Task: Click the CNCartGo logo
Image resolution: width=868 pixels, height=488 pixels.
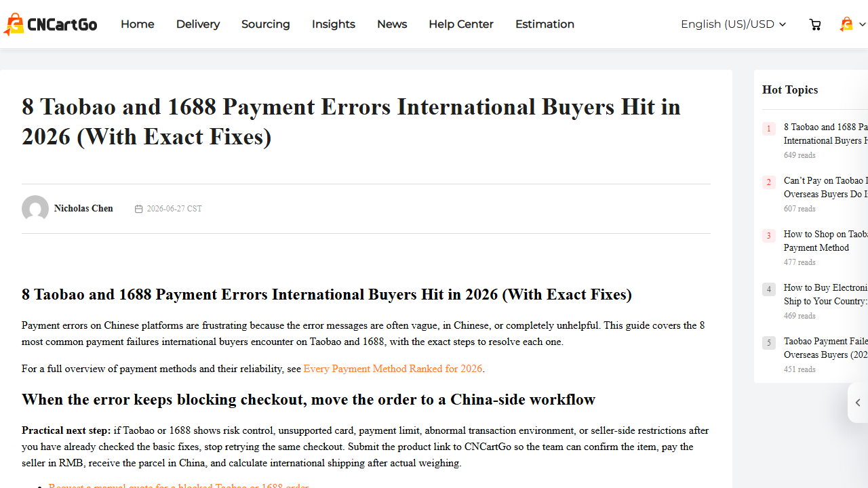Action: coord(50,24)
